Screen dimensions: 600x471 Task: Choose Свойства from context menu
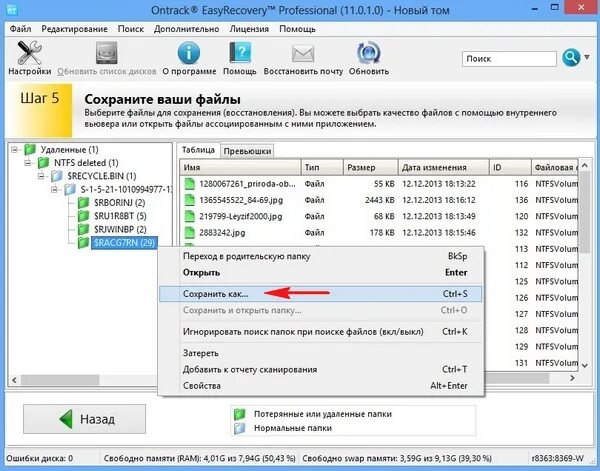coord(321,386)
